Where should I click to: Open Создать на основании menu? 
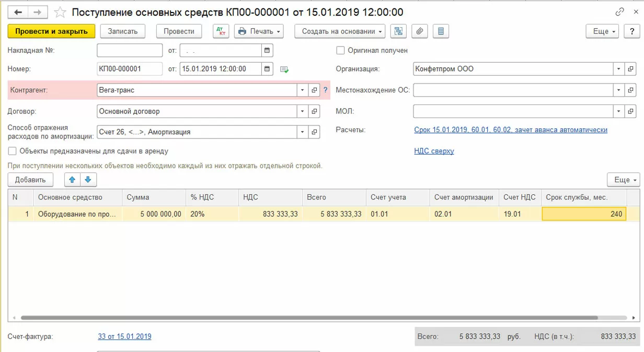[340, 31]
